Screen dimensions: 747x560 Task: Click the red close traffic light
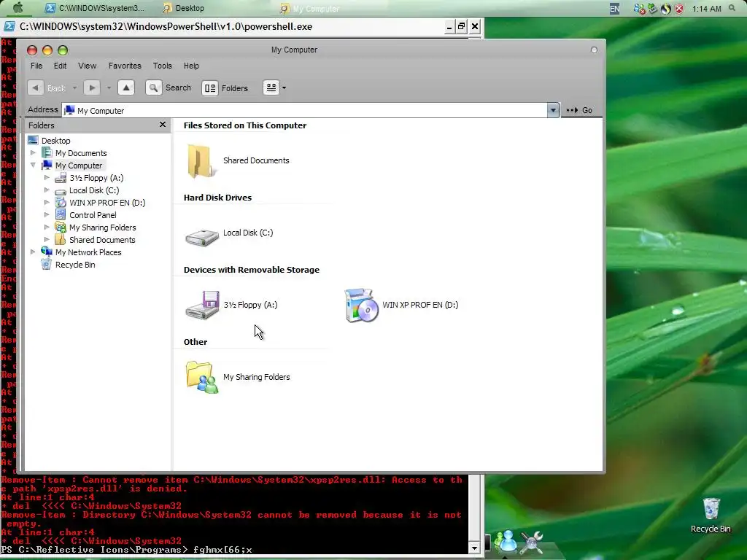click(32, 50)
